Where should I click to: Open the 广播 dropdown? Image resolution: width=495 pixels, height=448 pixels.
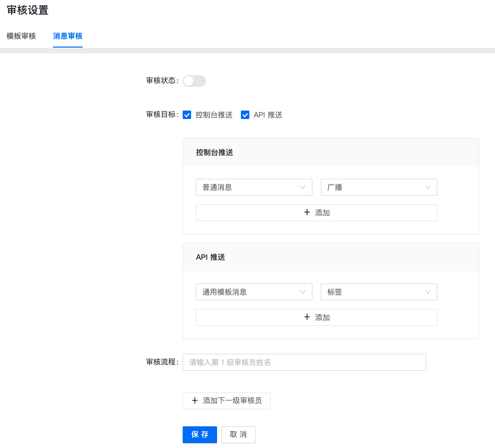tap(379, 187)
